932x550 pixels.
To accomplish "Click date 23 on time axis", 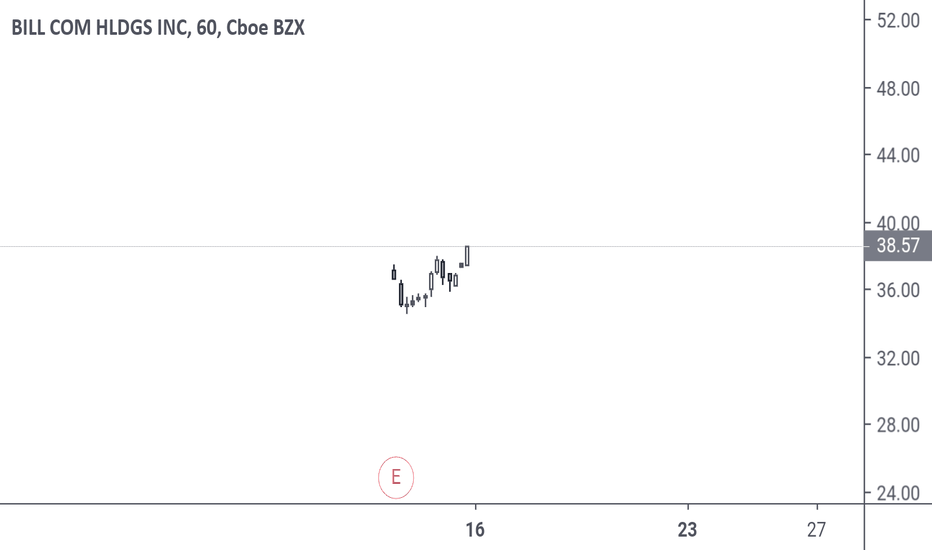I will [x=688, y=529].
